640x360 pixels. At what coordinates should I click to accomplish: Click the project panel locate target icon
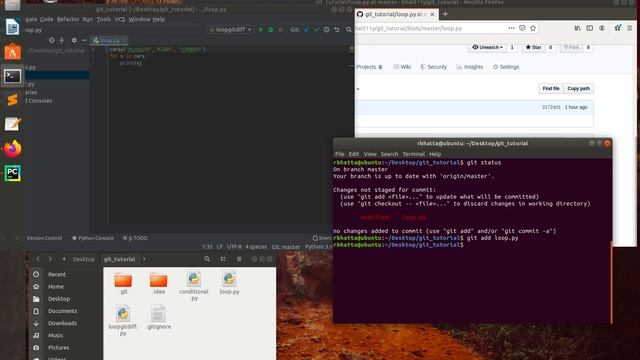tap(51, 40)
